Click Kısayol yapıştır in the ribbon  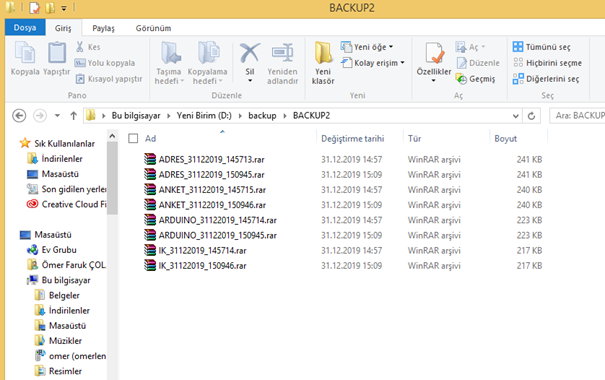click(x=108, y=79)
